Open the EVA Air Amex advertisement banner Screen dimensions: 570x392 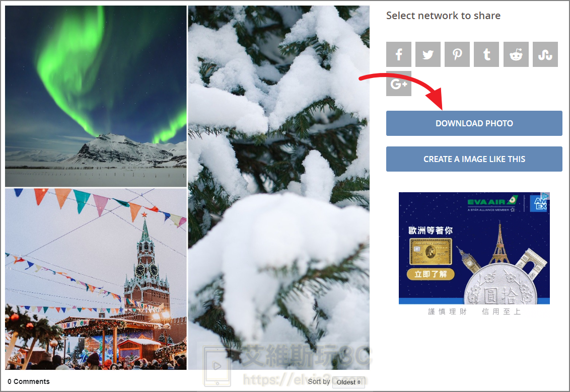pos(474,248)
